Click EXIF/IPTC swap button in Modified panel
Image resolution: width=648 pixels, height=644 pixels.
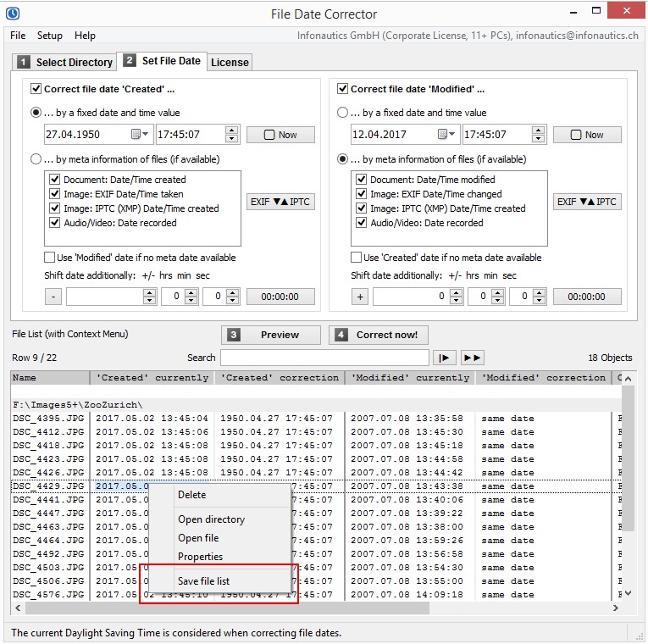tap(587, 202)
